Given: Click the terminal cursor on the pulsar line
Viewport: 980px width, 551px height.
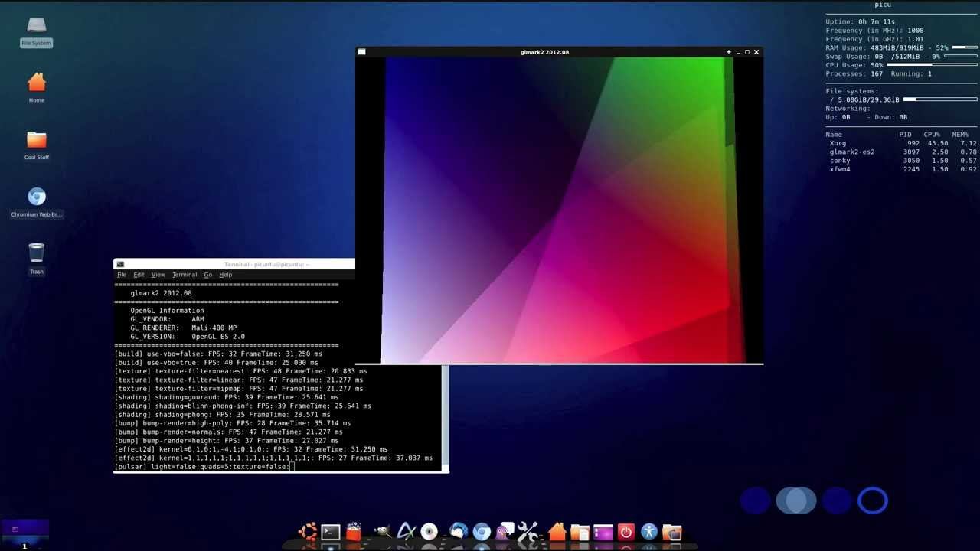Looking at the screenshot, I should pos(292,467).
